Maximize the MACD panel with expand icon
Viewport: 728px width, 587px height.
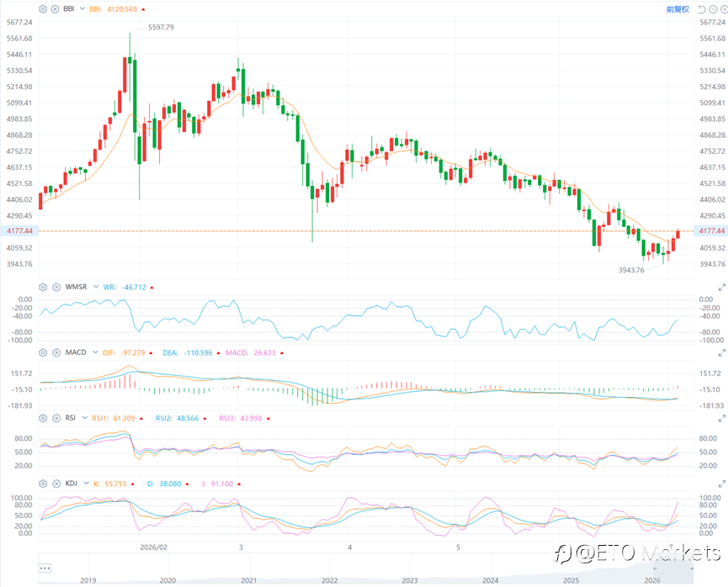coord(721,353)
